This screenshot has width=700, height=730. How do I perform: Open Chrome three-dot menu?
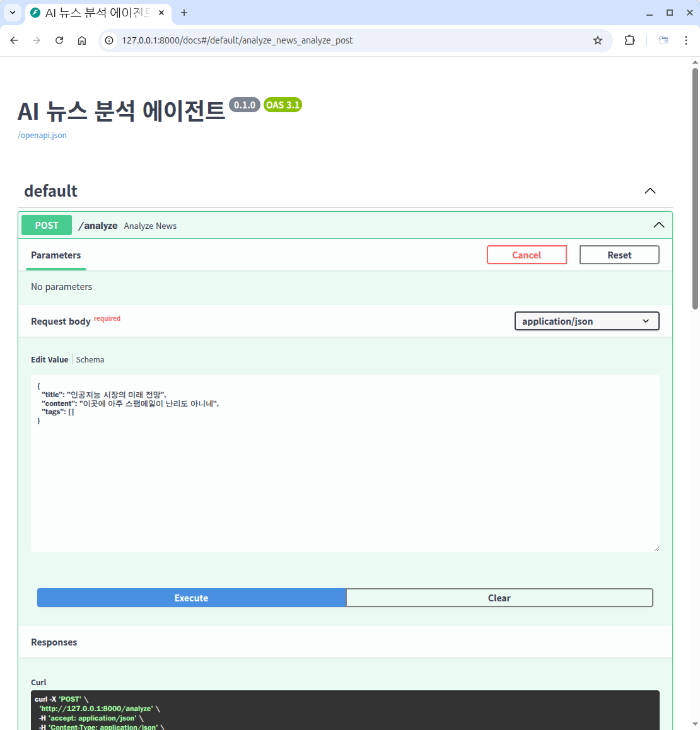pos(686,40)
